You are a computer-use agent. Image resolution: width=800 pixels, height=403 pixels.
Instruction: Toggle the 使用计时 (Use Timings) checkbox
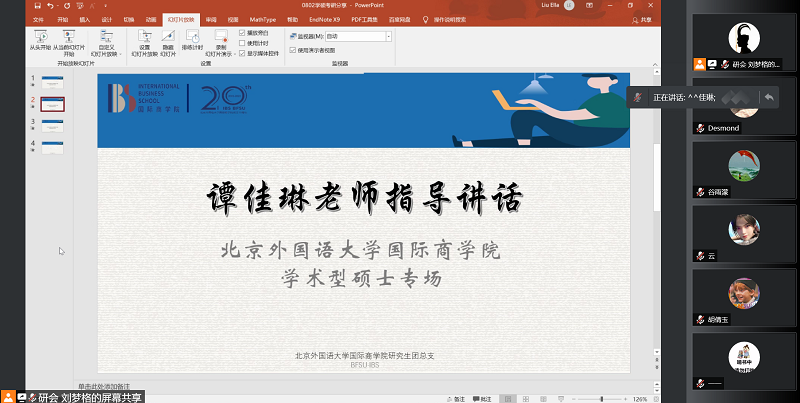pos(242,43)
